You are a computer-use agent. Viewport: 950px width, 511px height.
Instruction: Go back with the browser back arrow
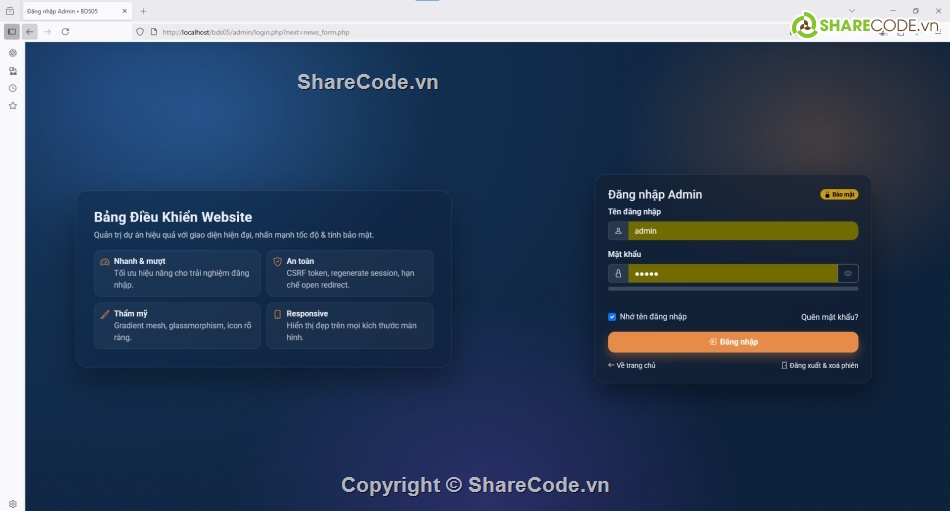pyautogui.click(x=30, y=32)
